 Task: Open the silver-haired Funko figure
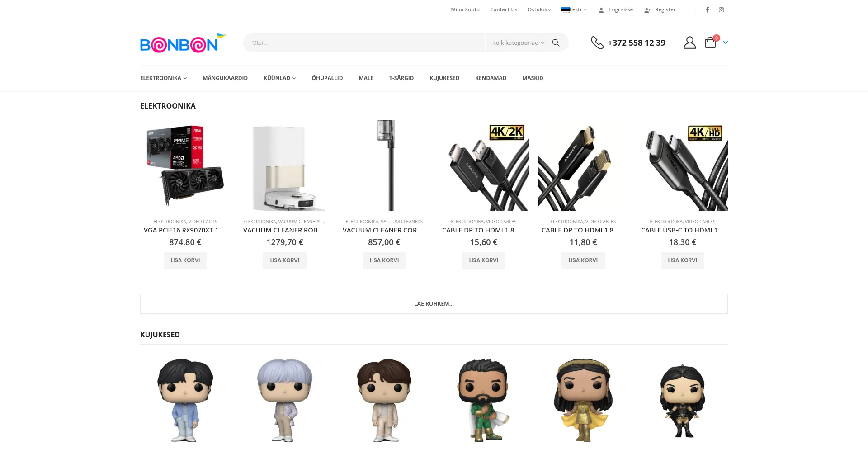[285, 400]
